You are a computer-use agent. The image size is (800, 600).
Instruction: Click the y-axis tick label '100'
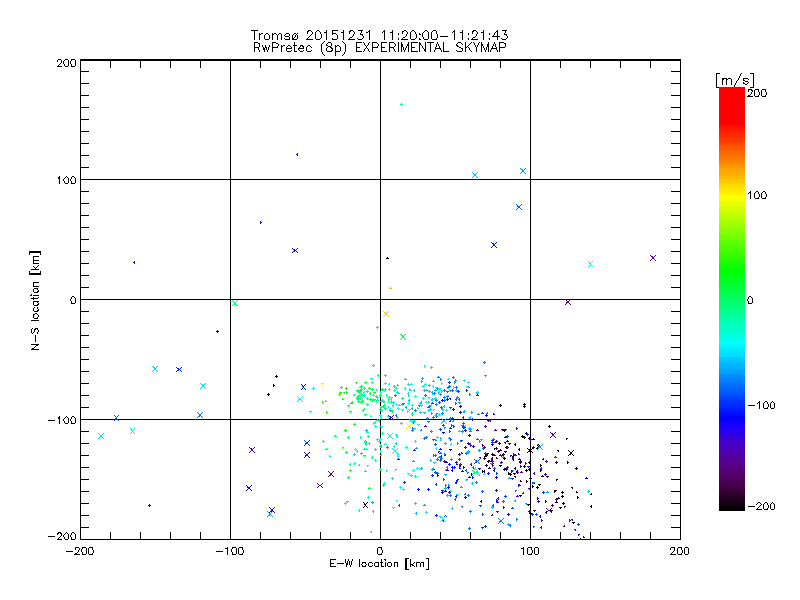click(66, 180)
